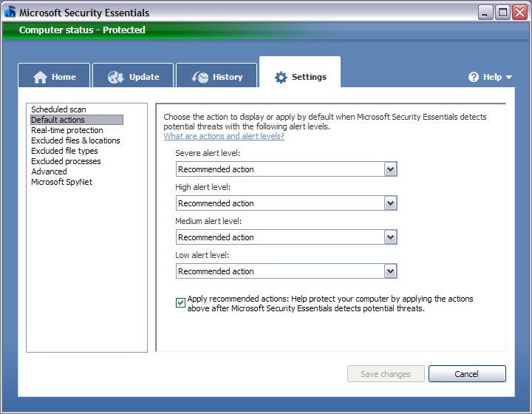Open the Low alert level dropdown arrow

391,271
